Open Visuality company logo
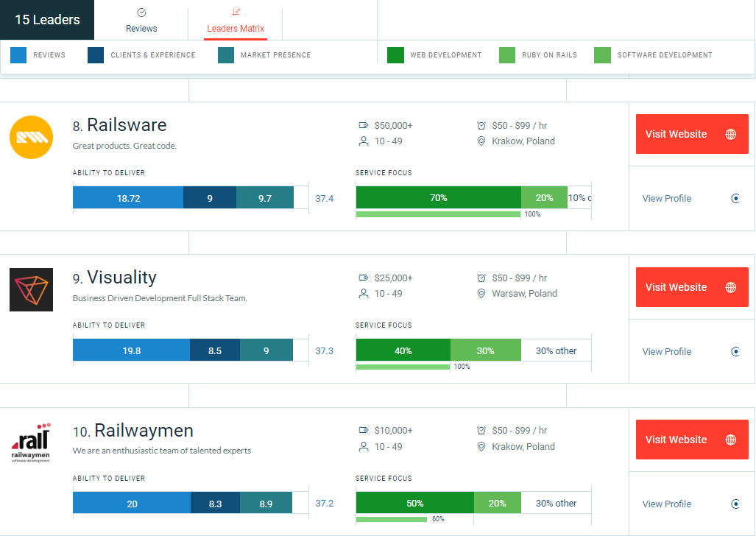756x536 pixels. [32, 289]
